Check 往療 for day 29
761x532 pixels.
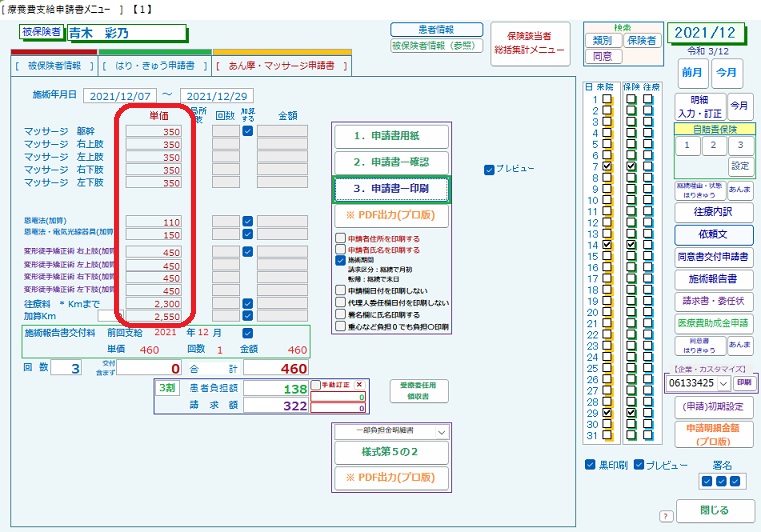click(648, 413)
